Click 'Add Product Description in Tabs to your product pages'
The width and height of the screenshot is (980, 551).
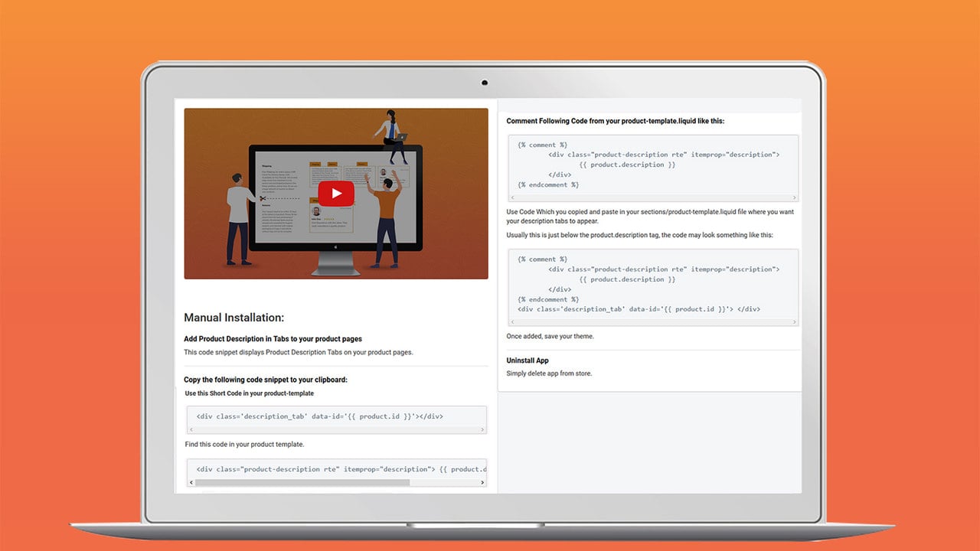click(273, 338)
